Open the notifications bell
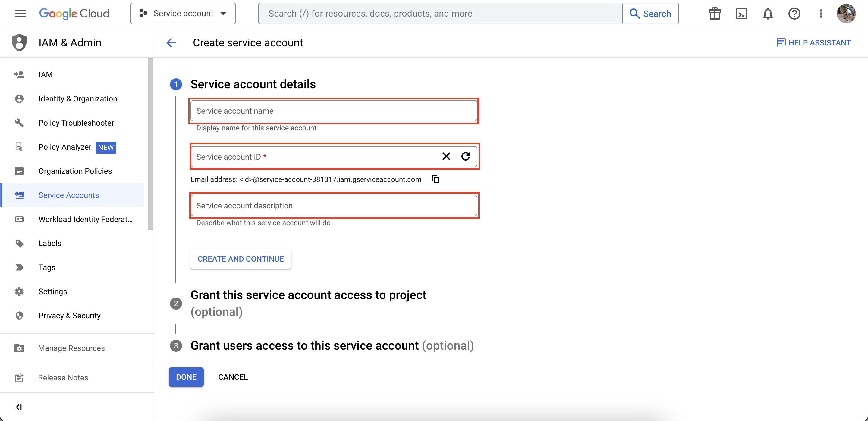The image size is (868, 421). point(768,14)
